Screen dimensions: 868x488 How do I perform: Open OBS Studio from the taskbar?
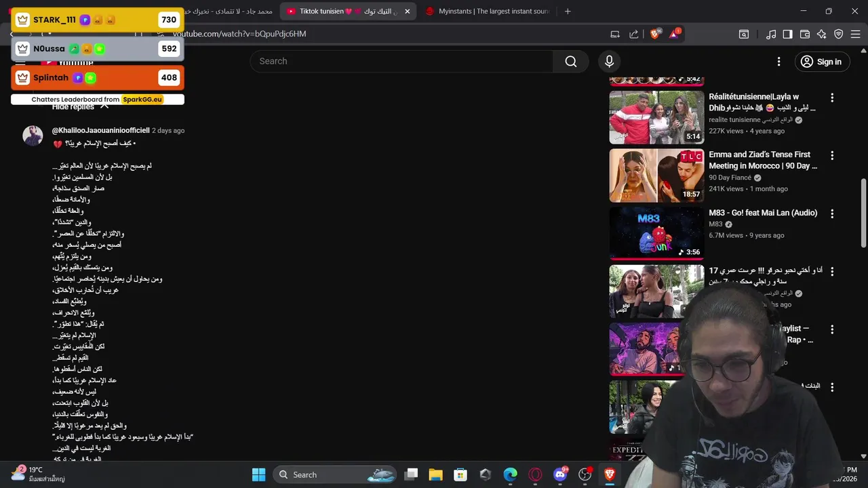(x=585, y=474)
